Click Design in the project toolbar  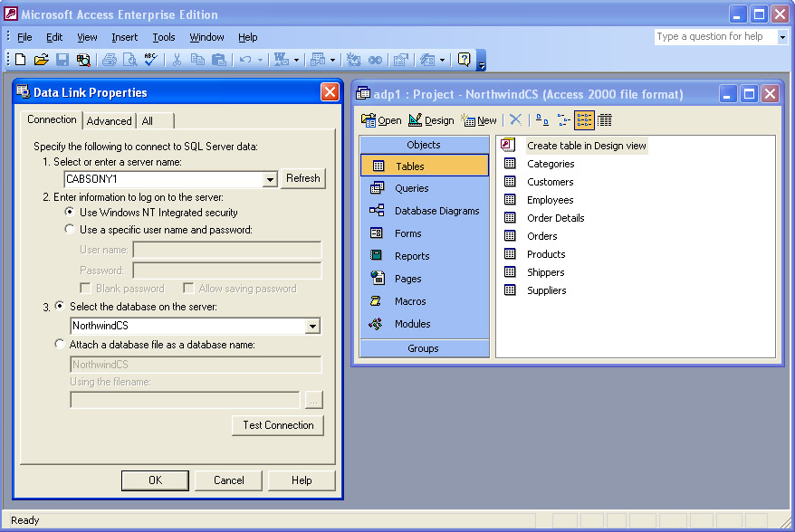point(431,120)
